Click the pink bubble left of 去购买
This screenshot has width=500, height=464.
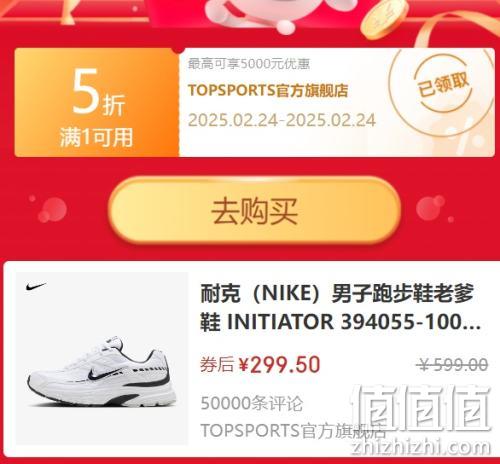pos(52,209)
